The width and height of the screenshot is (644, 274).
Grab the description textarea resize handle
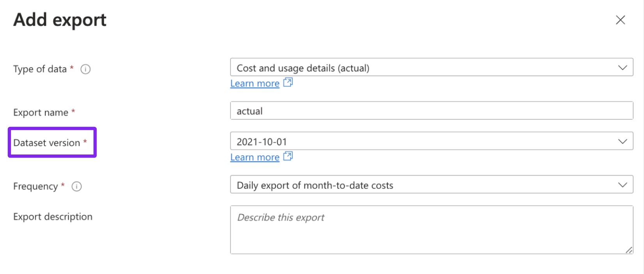[629, 250]
